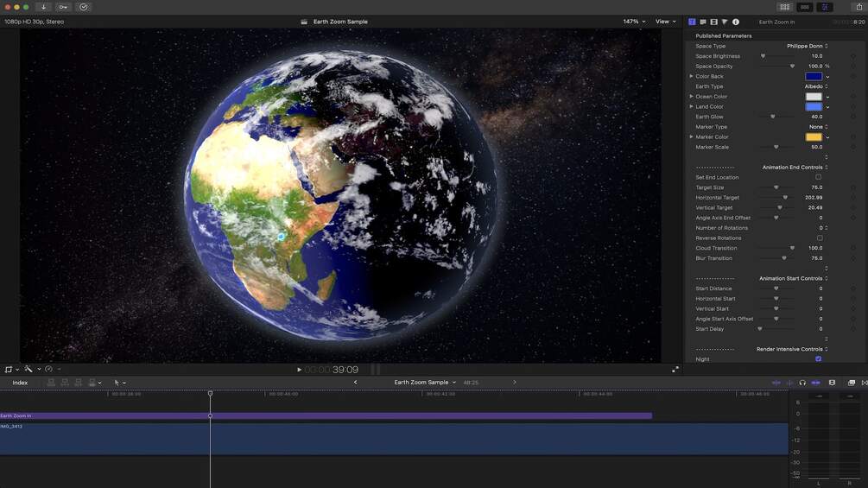868x488 pixels.
Task: Click the Marker Color yellow swatch
Action: coord(814,136)
